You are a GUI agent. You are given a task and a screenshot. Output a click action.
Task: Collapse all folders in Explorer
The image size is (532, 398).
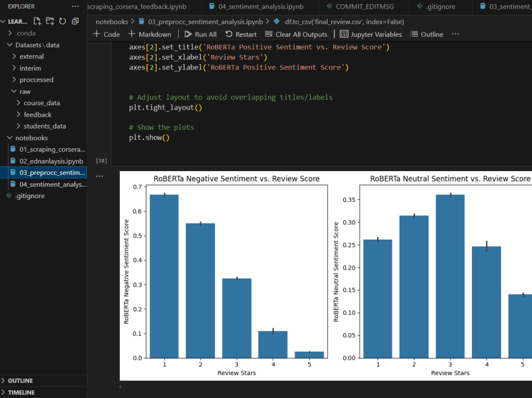(x=76, y=21)
